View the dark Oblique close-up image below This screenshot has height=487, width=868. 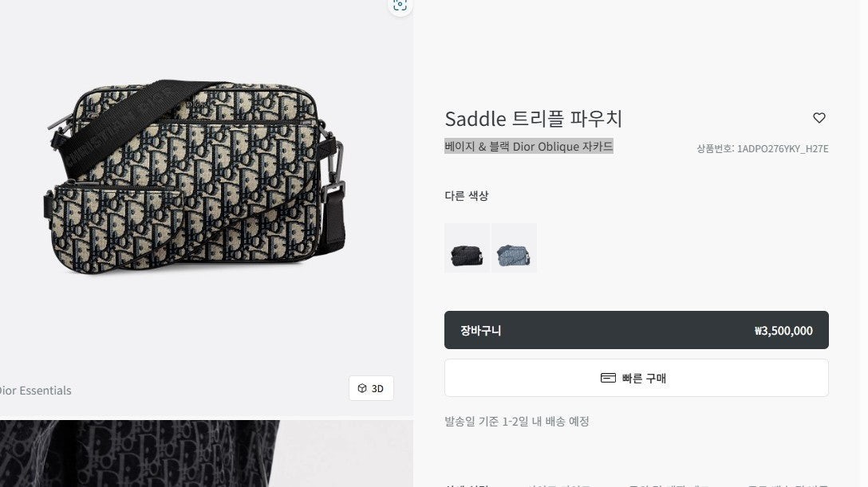pos(207,454)
